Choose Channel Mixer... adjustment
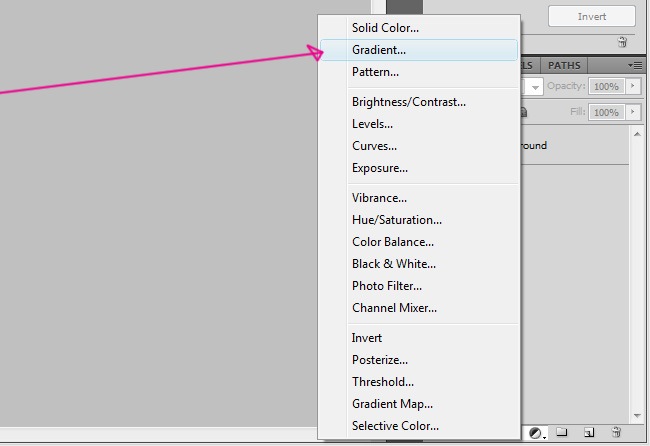 419,308
